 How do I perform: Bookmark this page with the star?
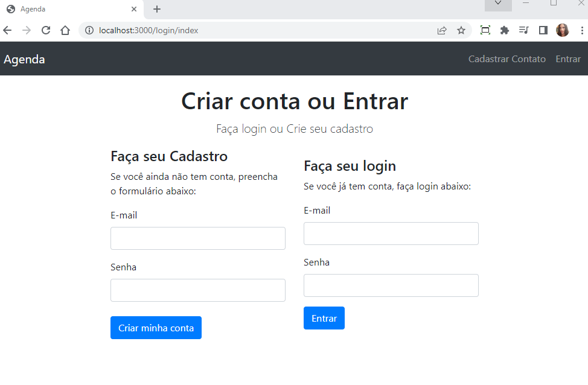coord(461,30)
